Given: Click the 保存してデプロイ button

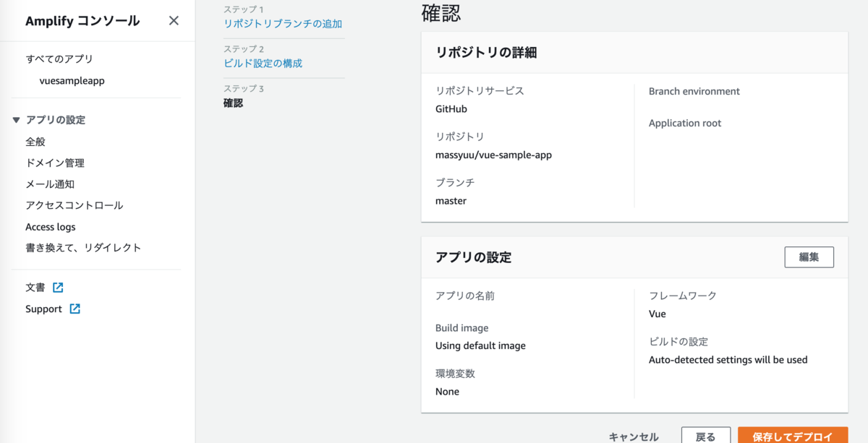Looking at the screenshot, I should [x=794, y=436].
